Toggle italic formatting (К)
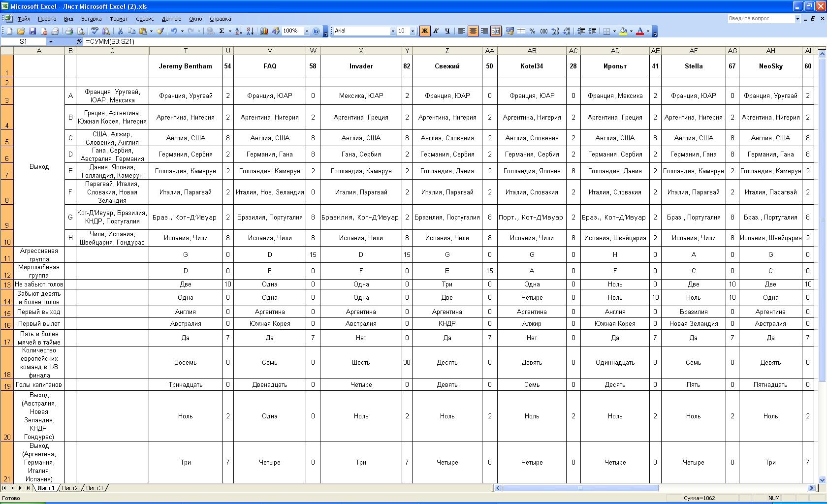827x504 pixels. [x=436, y=31]
